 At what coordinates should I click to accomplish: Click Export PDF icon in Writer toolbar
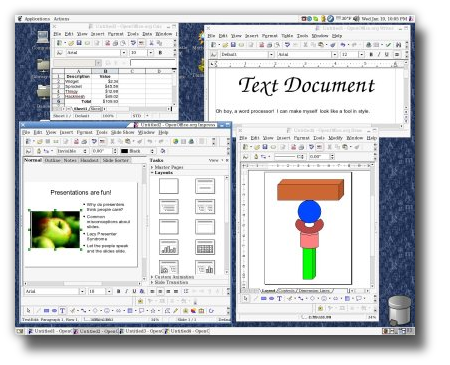coord(261,45)
